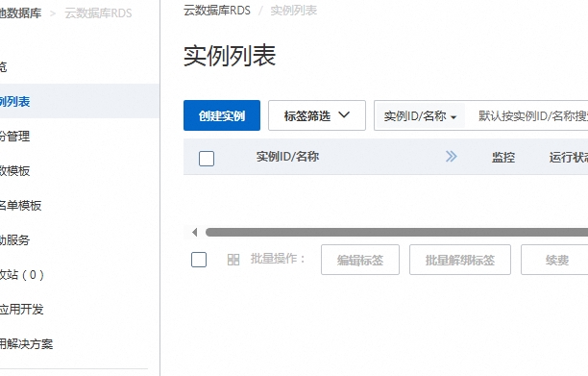Viewport: 588px width, 376px height.
Task: Click the 运行状态 column header
Action: (569, 158)
